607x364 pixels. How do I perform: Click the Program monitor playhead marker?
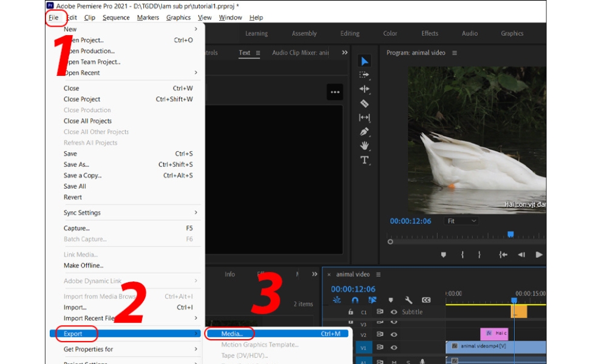point(510,234)
